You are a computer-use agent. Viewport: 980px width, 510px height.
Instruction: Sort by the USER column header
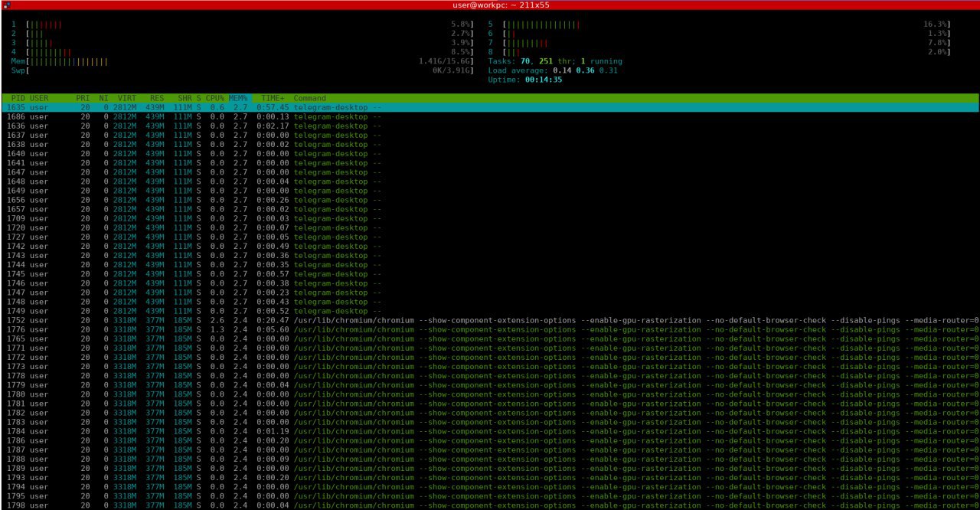[x=39, y=98]
